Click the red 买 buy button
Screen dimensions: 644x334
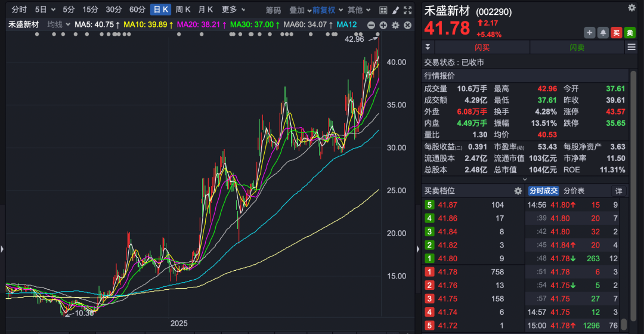tap(617, 33)
